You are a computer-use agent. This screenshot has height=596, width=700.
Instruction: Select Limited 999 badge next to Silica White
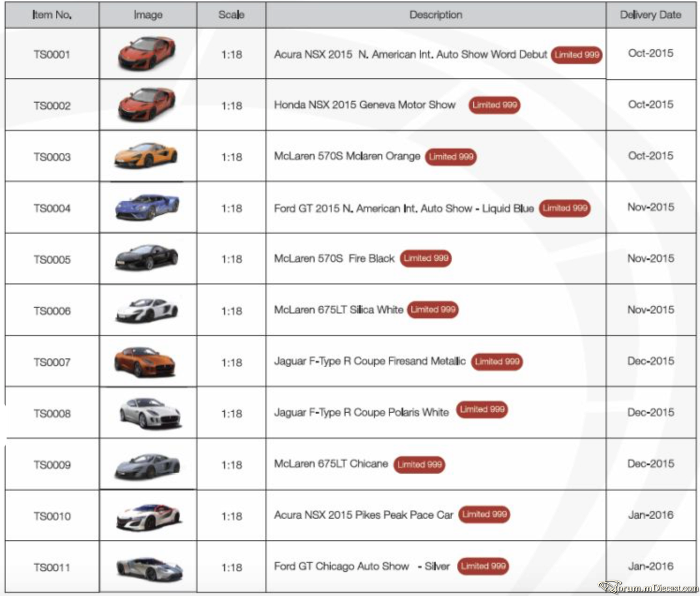coord(433,310)
